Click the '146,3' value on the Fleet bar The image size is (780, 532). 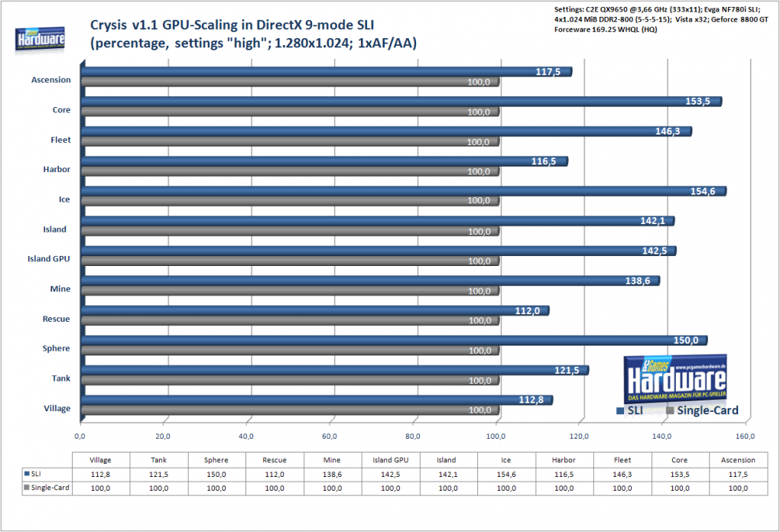click(x=668, y=131)
